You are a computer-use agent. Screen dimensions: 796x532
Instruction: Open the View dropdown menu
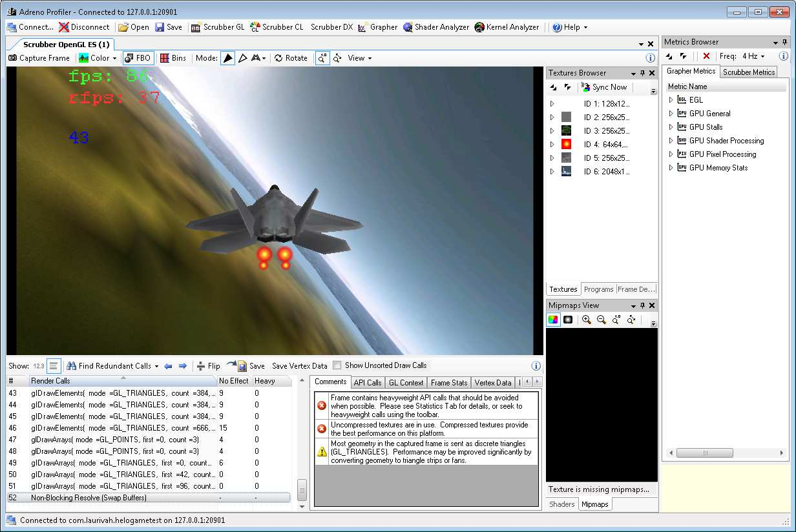360,58
